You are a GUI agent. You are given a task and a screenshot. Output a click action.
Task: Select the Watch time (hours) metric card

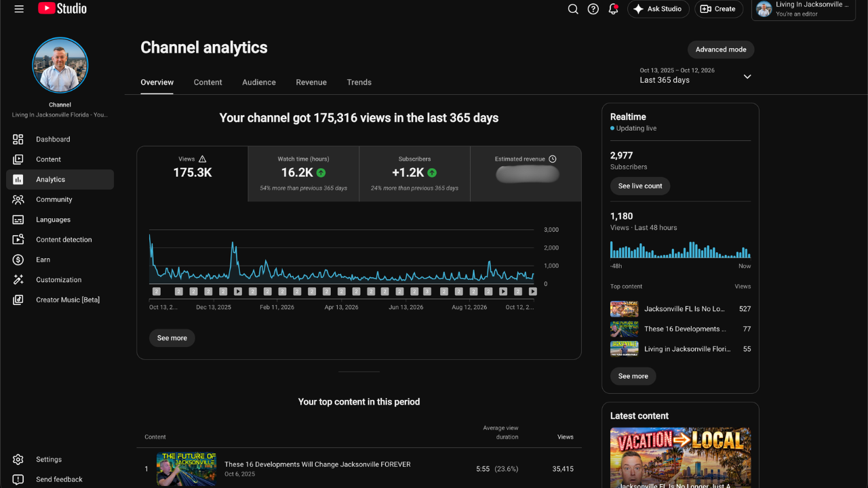click(x=303, y=174)
